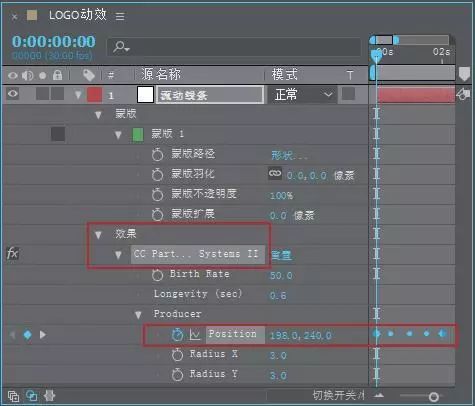Toggle keyframe diamond at current time for Position
Viewport: 475px width, 406px height.
click(x=28, y=334)
